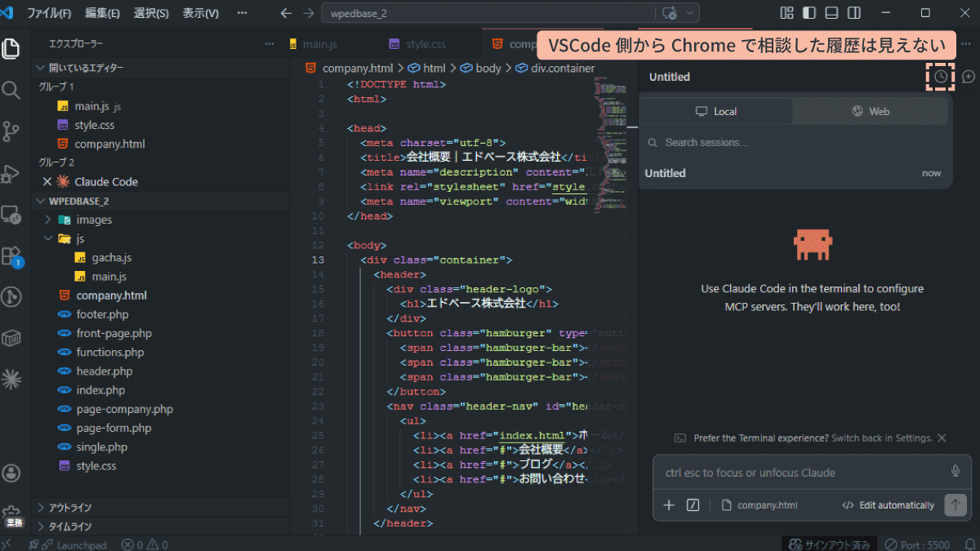Open functions.php in explorer

(110, 352)
